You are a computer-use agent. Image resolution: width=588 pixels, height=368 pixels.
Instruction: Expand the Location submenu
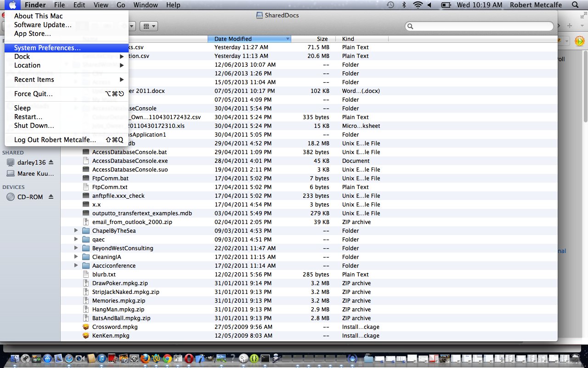(x=66, y=65)
